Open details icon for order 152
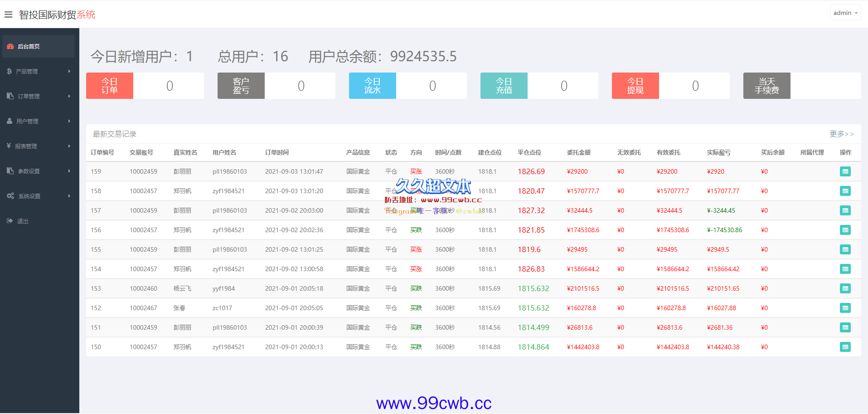The height and width of the screenshot is (414, 868). pos(845,308)
